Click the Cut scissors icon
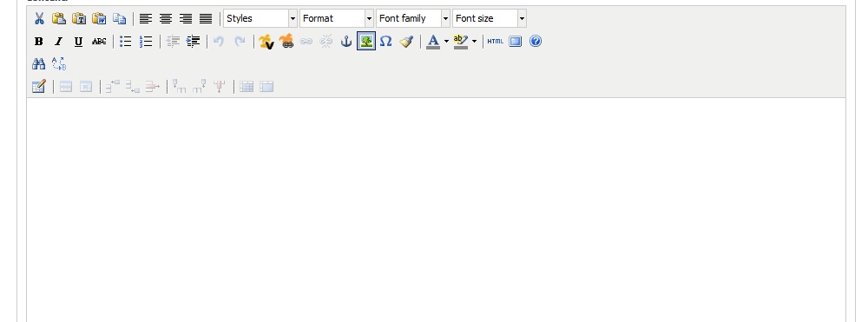Screen dimensions: 868x322 click(39, 18)
